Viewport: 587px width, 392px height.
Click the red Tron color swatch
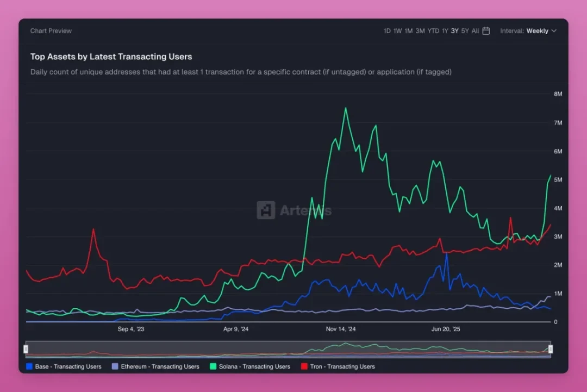[x=305, y=366]
